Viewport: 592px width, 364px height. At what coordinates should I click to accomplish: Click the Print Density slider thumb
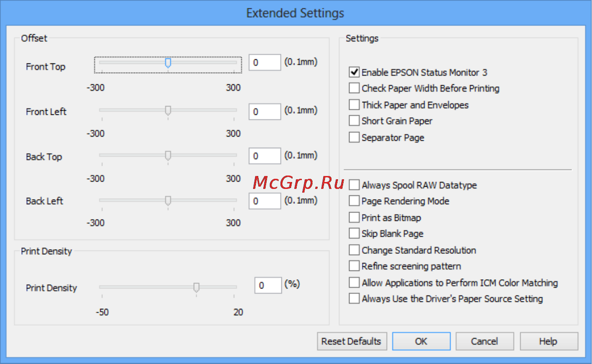click(197, 288)
